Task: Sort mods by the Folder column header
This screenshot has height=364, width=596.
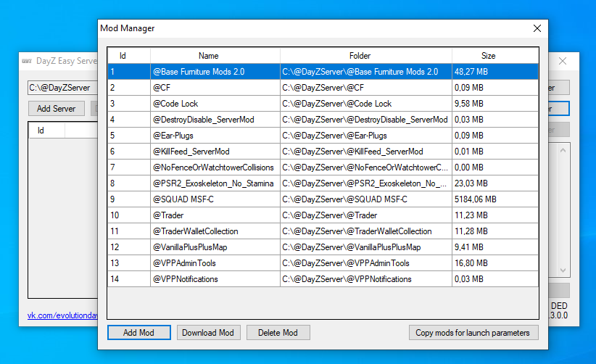Action: pyautogui.click(x=366, y=56)
